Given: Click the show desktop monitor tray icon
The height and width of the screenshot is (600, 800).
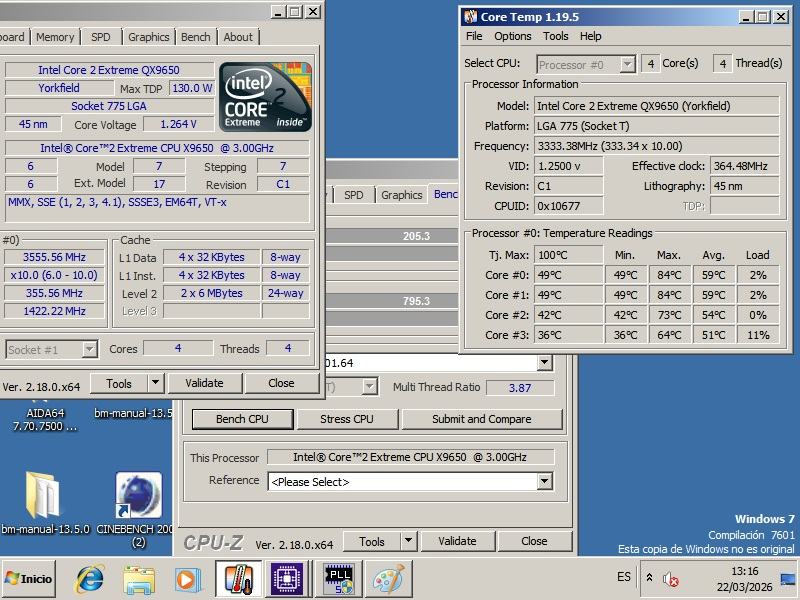Looking at the screenshot, I should (788, 579).
